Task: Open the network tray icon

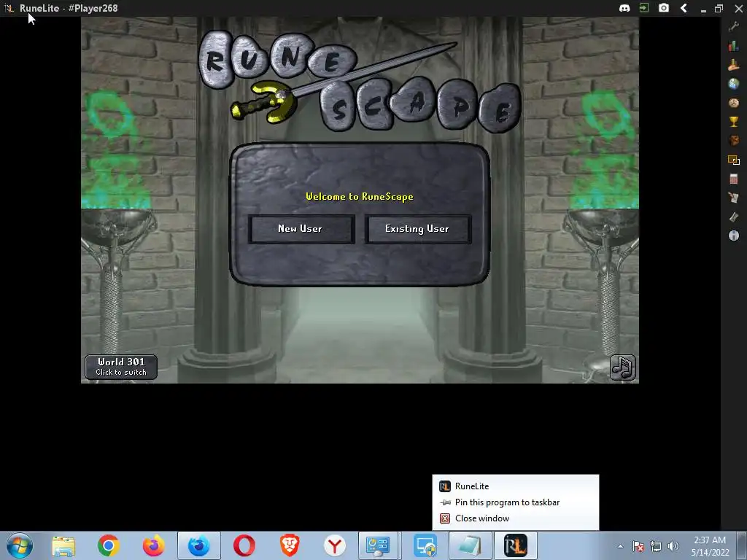Action: click(656, 546)
